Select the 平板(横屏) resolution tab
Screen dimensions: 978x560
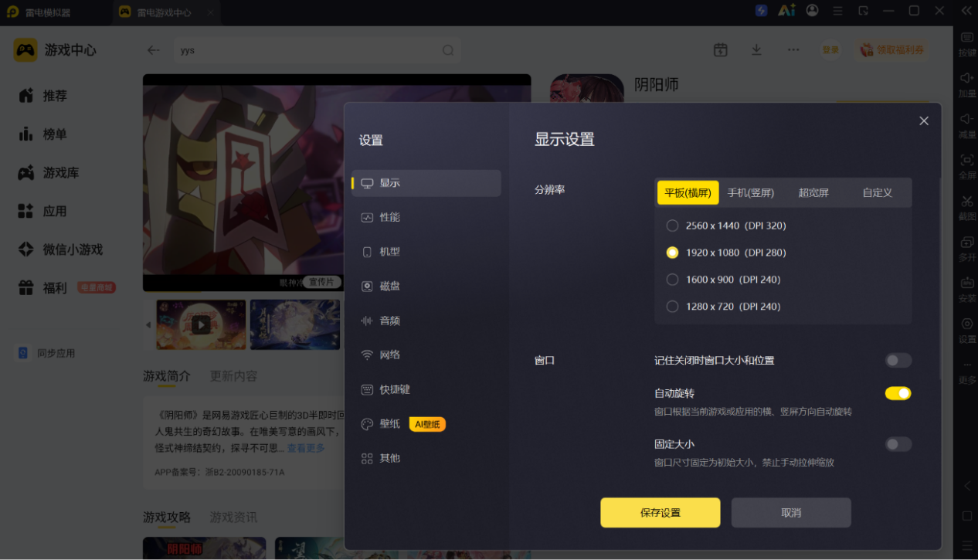tap(688, 192)
